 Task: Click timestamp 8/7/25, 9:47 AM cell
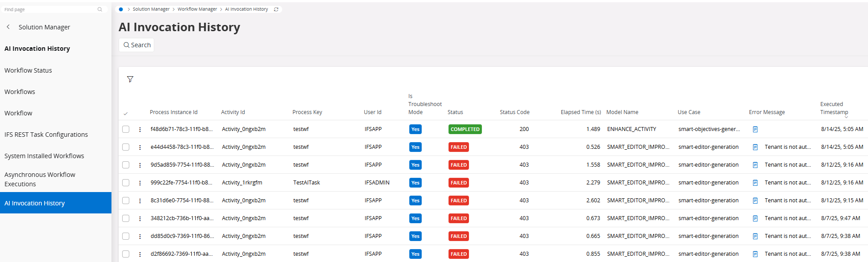click(841, 218)
